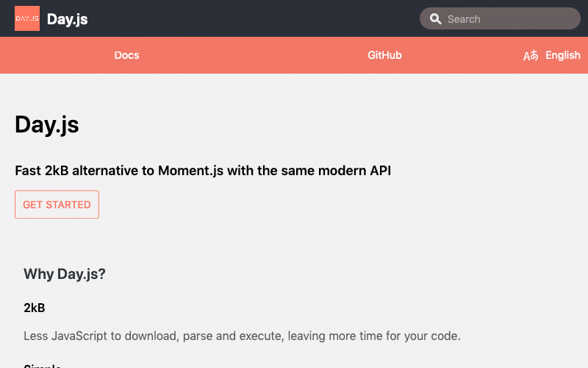Image resolution: width=588 pixels, height=368 pixels.
Task: Click the "Less JavaScript to download" paragraph
Action: click(x=242, y=336)
